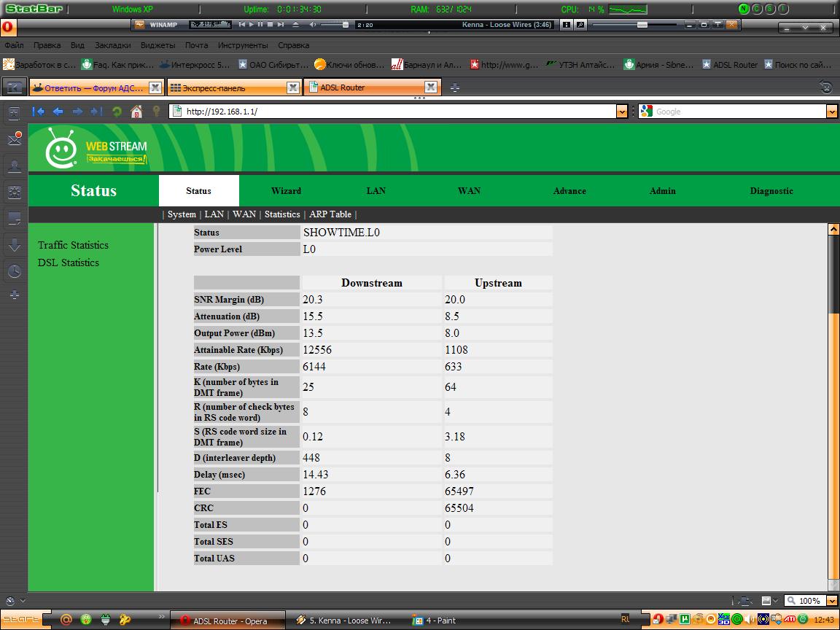
Task: Go back using the blue left arrow
Action: coord(58,112)
